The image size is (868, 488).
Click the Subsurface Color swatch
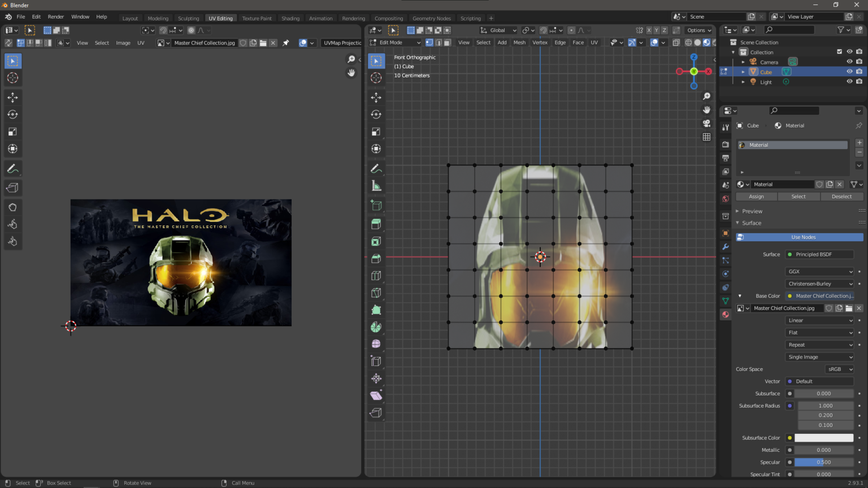[825, 437]
